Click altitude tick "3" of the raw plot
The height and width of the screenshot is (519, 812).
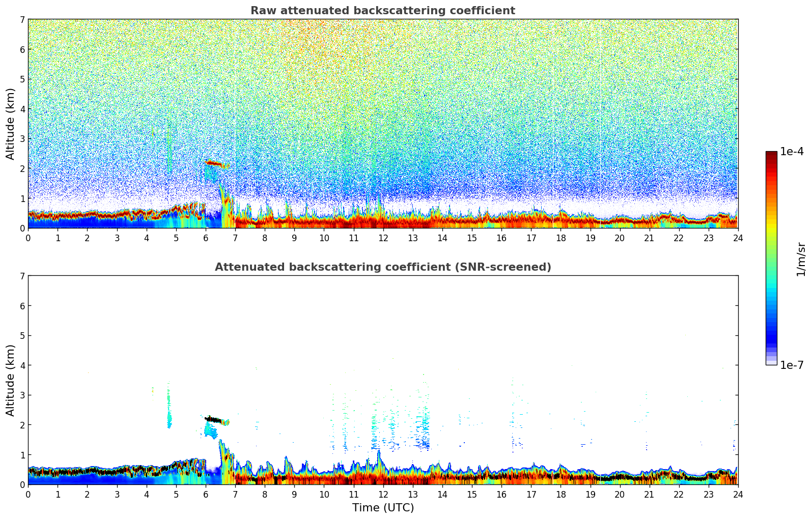point(22,139)
